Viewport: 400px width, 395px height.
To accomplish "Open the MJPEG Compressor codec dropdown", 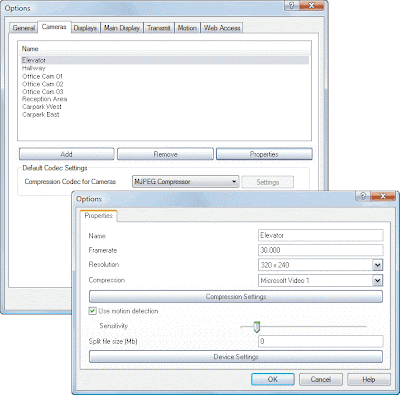I will tap(186, 182).
